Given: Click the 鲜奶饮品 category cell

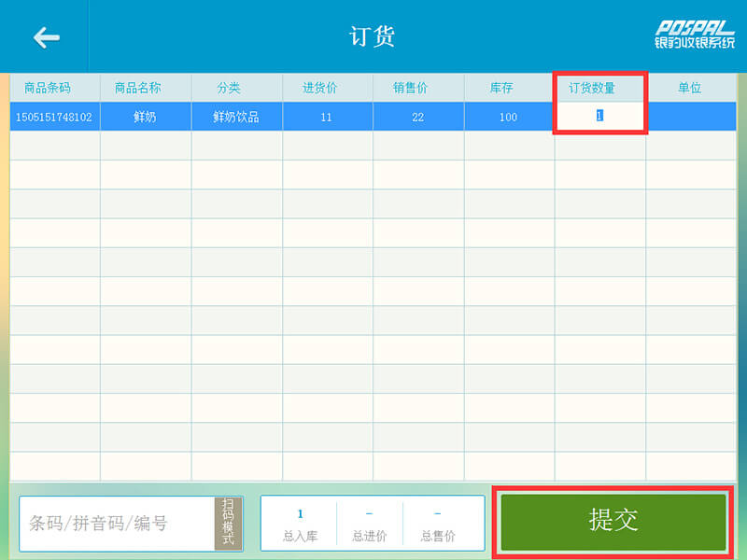Looking at the screenshot, I should [235, 117].
